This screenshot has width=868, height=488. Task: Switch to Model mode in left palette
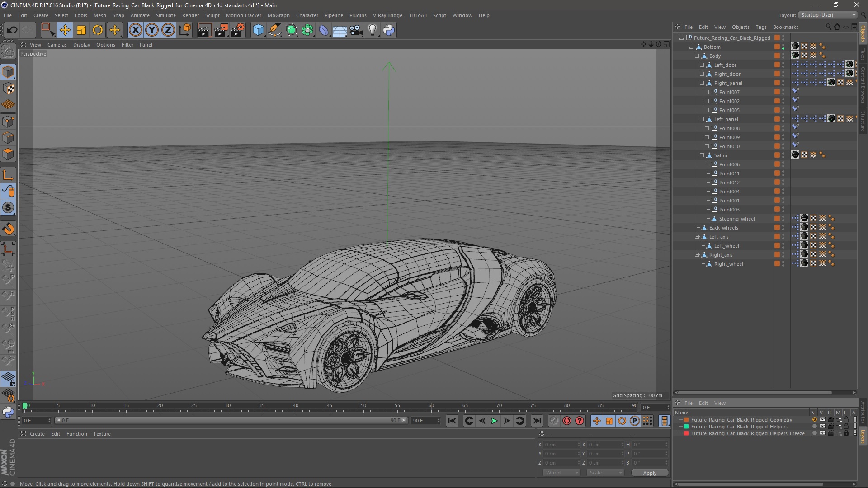click(8, 72)
